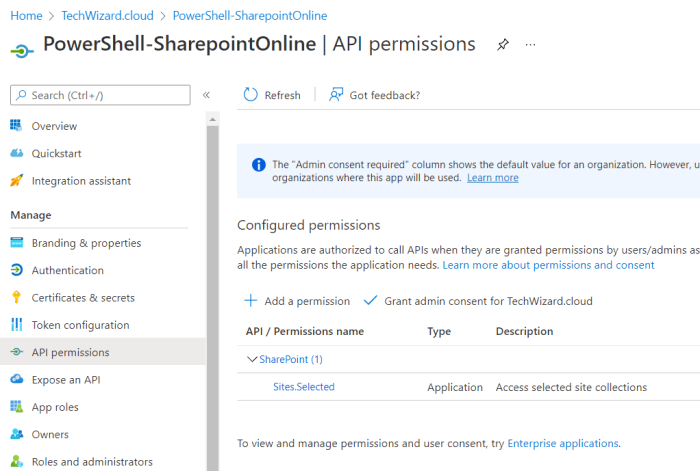Screen dimensions: 700x471
Task: Open the Overview menu item
Action: pyautogui.click(x=54, y=126)
